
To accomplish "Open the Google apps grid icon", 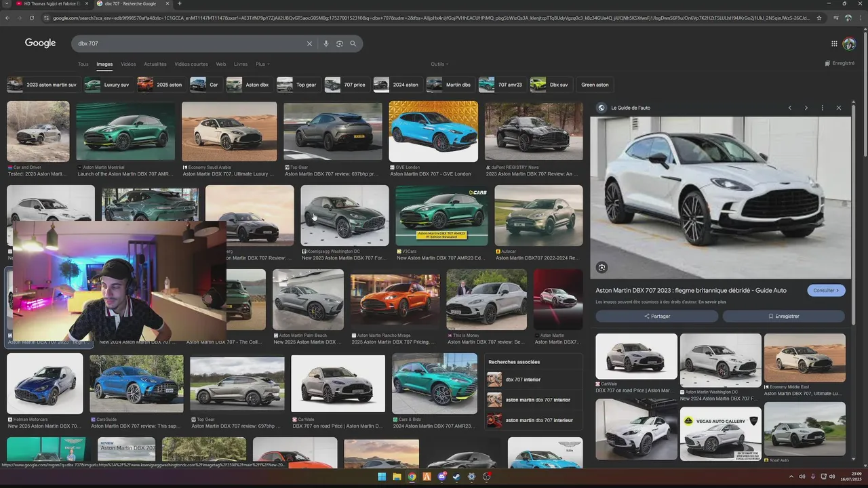I will [x=834, y=43].
